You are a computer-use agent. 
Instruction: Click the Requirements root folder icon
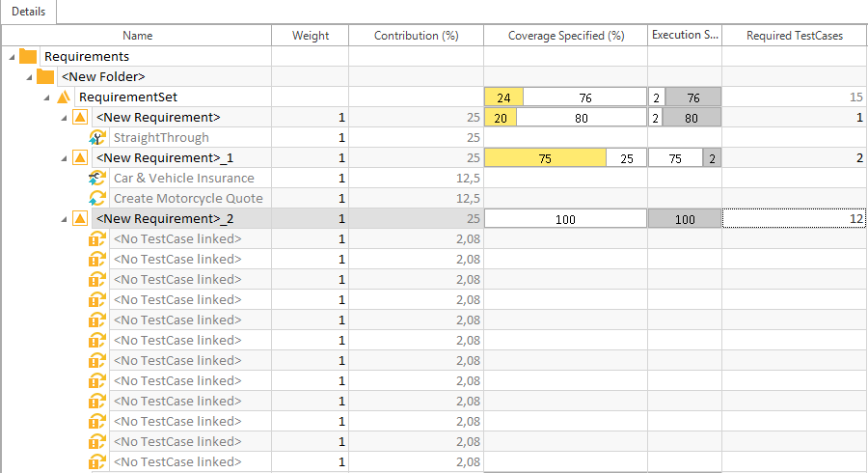27,57
